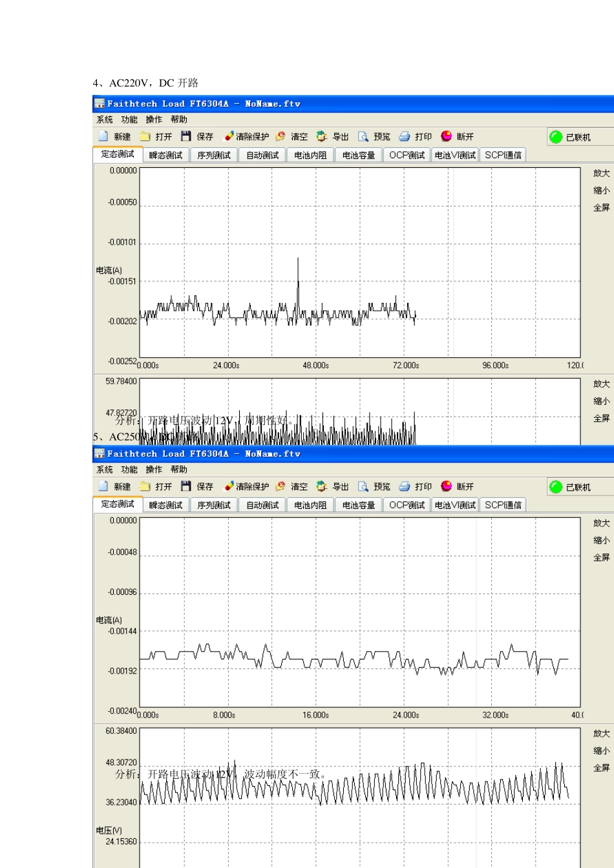Switch to 电池内阻 tab in lower window
Viewport: 614px width, 868px height.
point(310,505)
